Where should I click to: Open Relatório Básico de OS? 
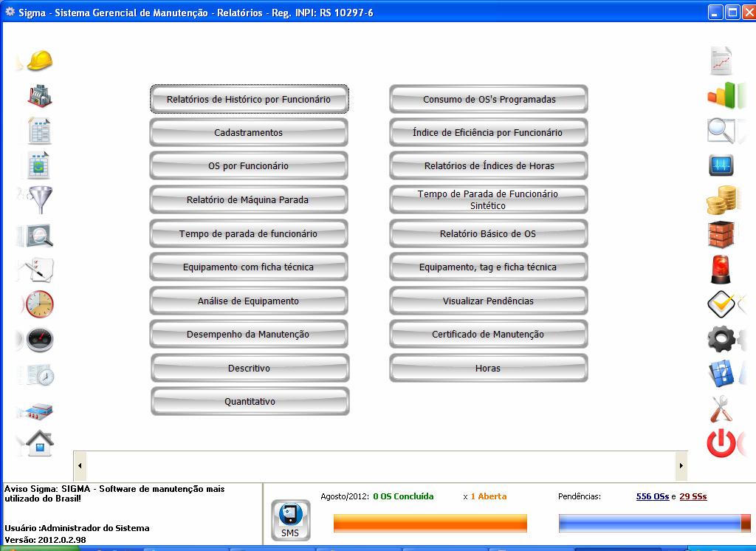(489, 234)
